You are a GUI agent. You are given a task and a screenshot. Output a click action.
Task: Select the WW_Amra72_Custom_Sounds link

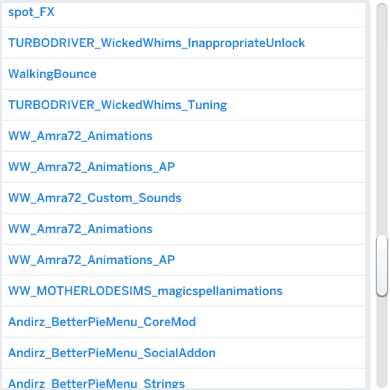tap(95, 198)
